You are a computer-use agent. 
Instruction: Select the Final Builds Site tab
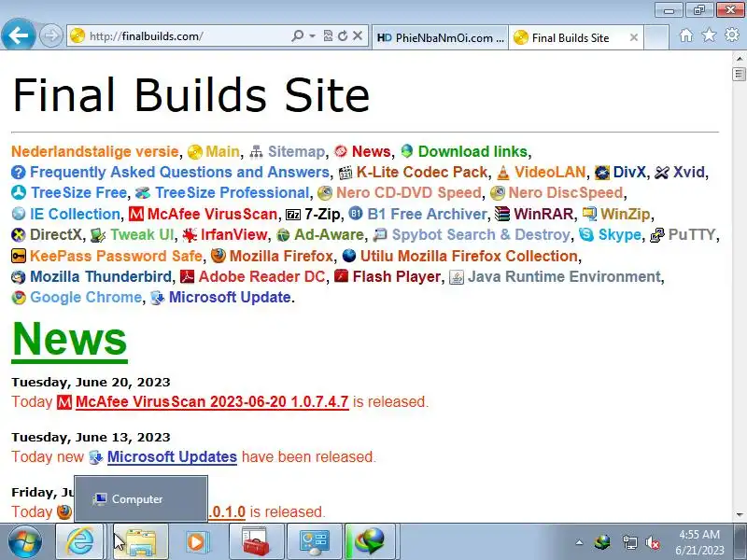tap(570, 37)
